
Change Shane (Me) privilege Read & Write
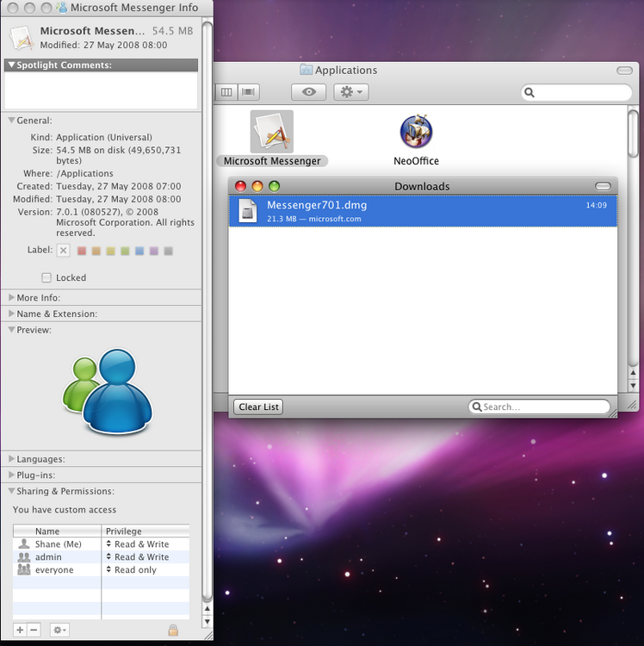click(x=138, y=544)
